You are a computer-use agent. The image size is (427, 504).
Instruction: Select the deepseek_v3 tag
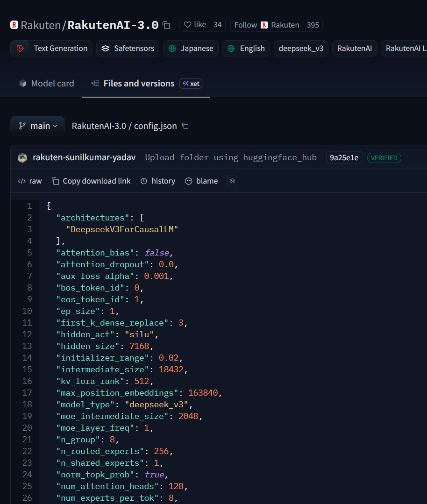coord(301,48)
